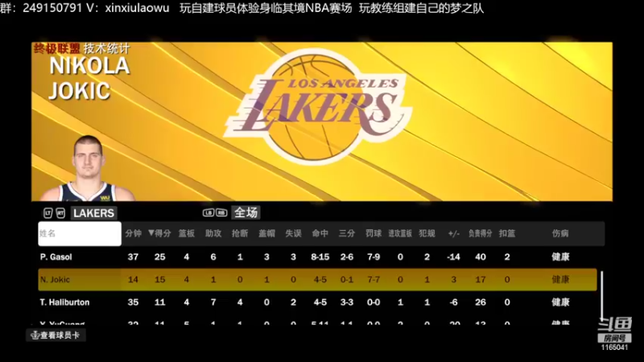Image resolution: width=644 pixels, height=362 pixels.
Task: Sort by 命中 field goals column
Action: coord(320,233)
